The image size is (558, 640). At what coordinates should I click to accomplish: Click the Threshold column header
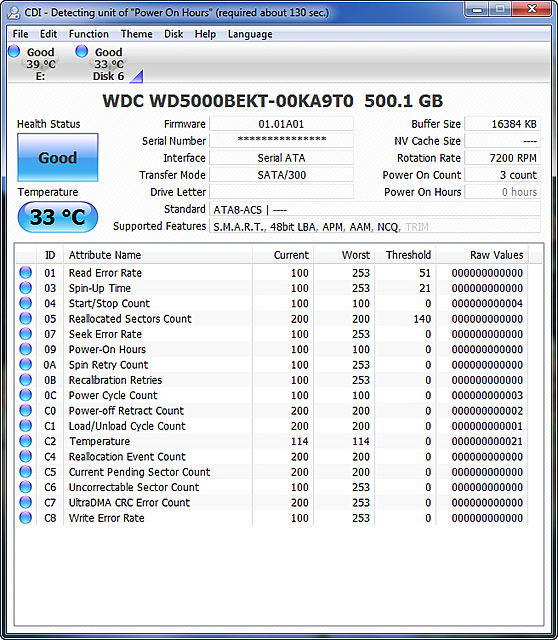(405, 255)
